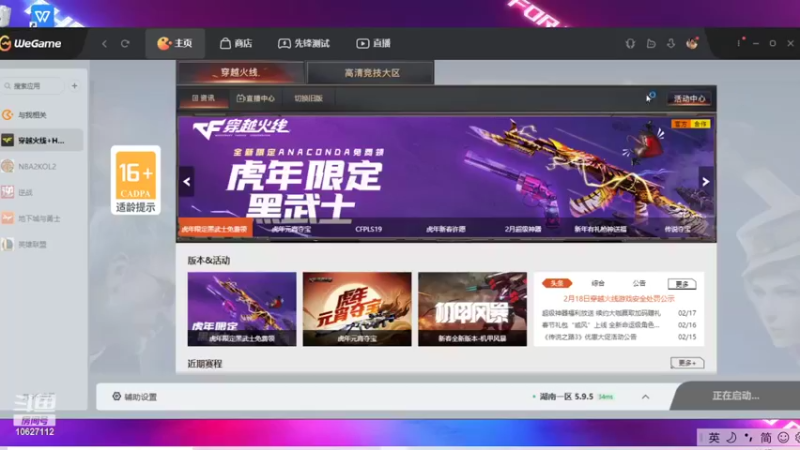
Task: Go back with the left arrow
Action: 105,43
